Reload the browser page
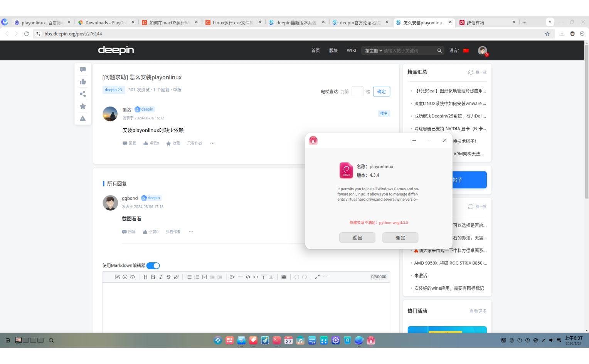 click(27, 34)
